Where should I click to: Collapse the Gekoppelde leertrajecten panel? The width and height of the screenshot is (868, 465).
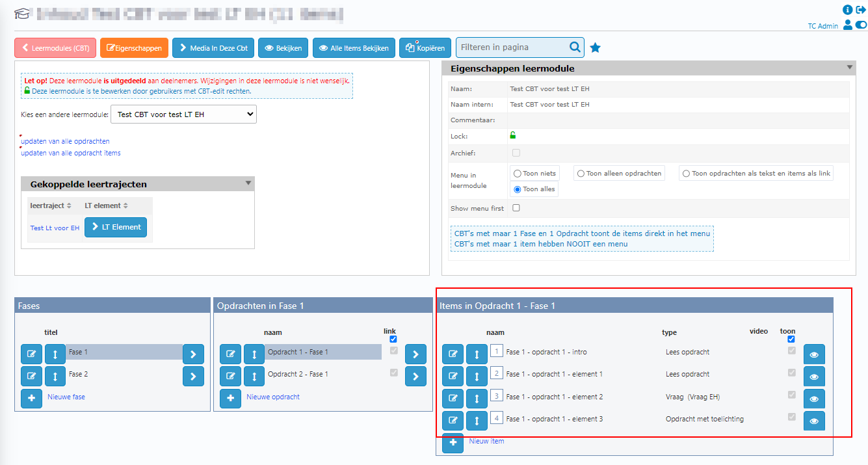248,183
